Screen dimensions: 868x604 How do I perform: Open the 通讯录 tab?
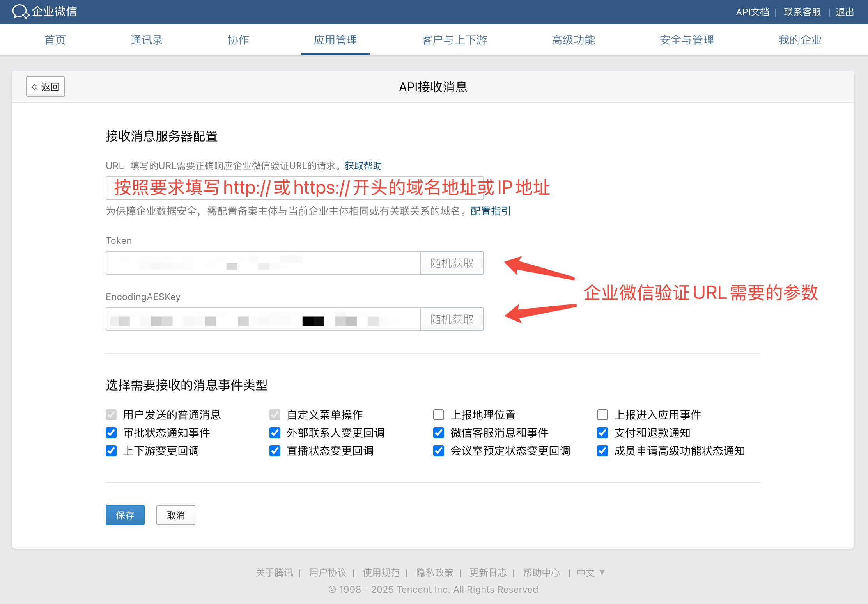tap(147, 40)
